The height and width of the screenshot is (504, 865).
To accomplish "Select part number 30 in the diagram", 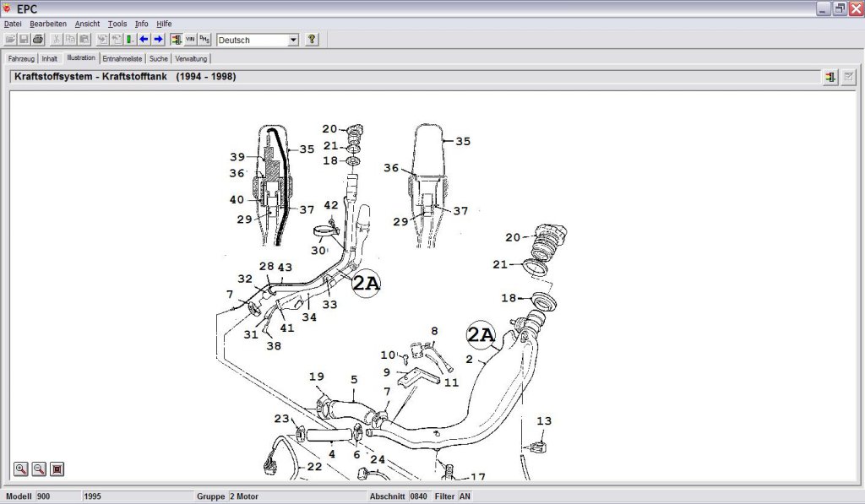I will (318, 251).
